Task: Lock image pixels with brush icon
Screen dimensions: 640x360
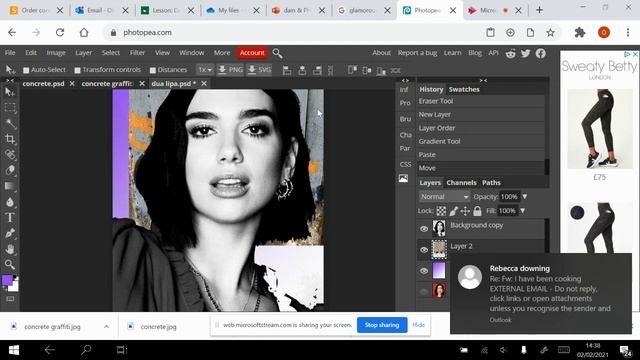Action: 453,211
